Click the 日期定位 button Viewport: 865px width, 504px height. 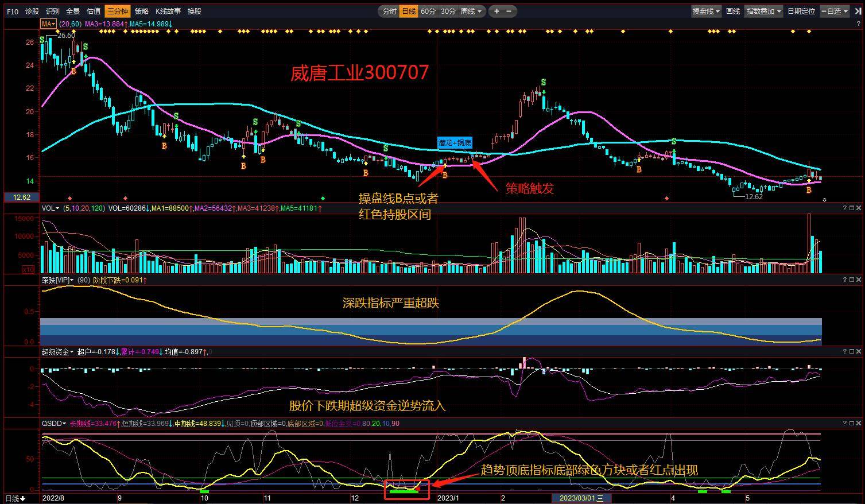click(801, 11)
